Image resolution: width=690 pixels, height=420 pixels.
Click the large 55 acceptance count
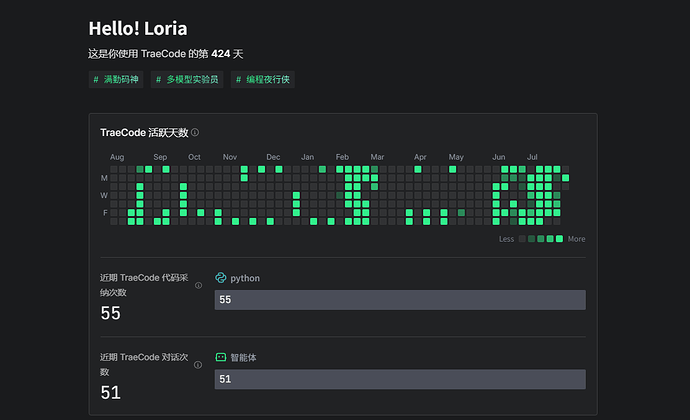[x=110, y=313]
